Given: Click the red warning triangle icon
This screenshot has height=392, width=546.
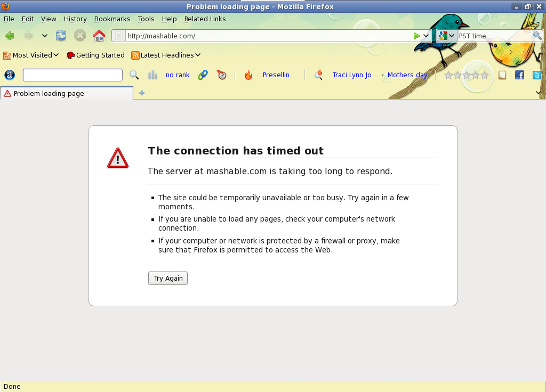Looking at the screenshot, I should [118, 158].
